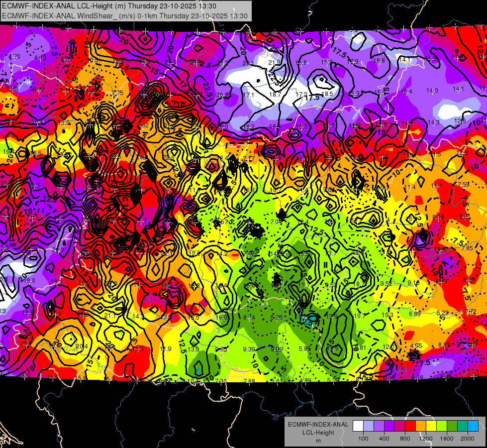Click the 8.58 value near the bottom right
Viewport: 487px width, 448px height.
point(417,377)
